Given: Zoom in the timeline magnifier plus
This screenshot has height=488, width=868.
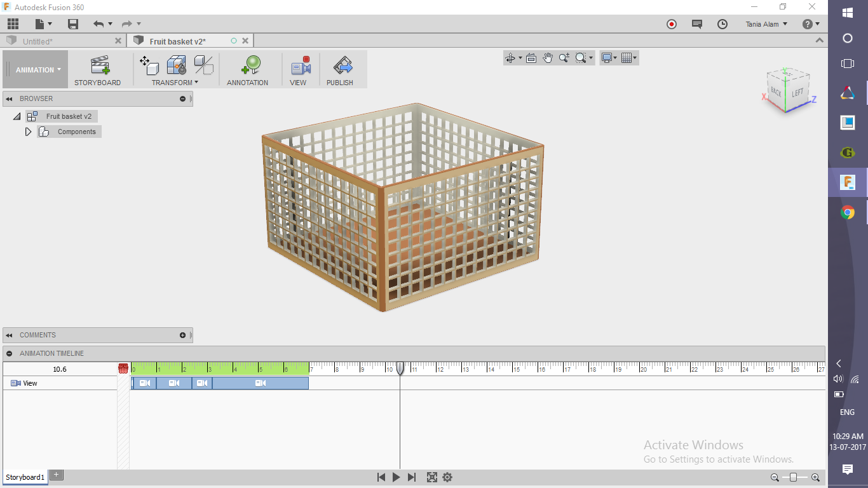Looking at the screenshot, I should coord(815,477).
